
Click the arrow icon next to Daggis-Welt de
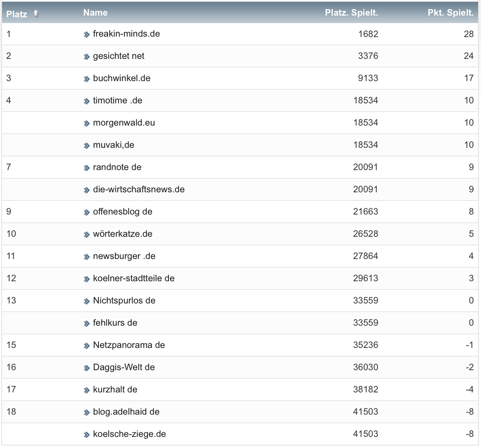click(x=86, y=368)
